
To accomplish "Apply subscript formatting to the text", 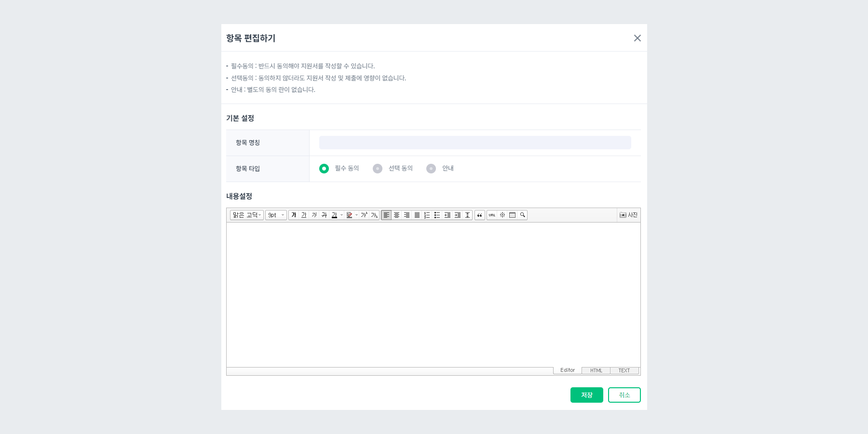I will click(x=374, y=215).
